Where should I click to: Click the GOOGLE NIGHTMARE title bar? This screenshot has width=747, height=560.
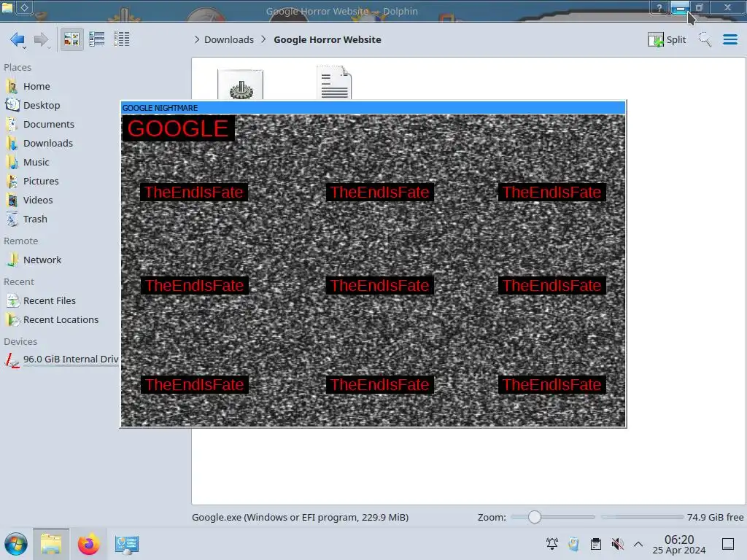373,108
